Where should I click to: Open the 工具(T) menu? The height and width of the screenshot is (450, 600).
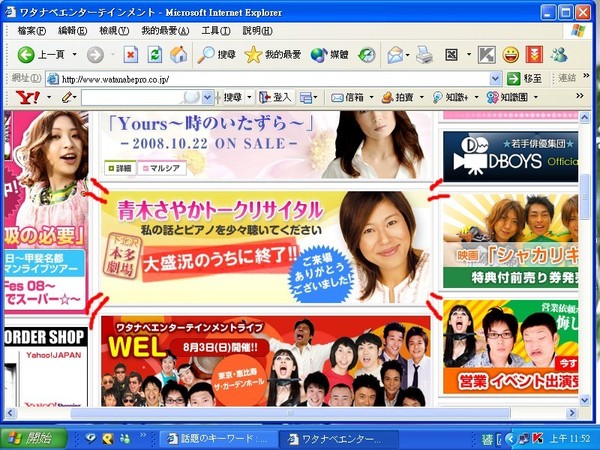(x=216, y=31)
